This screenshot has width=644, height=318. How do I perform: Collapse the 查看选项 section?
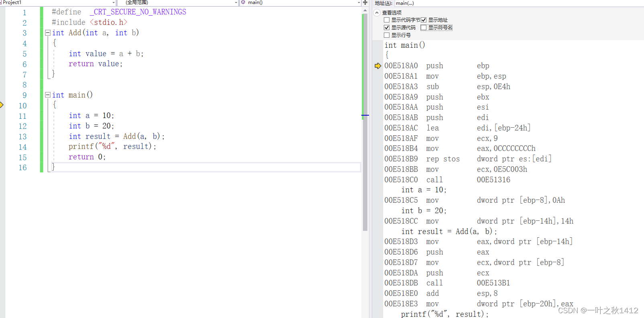tap(377, 12)
